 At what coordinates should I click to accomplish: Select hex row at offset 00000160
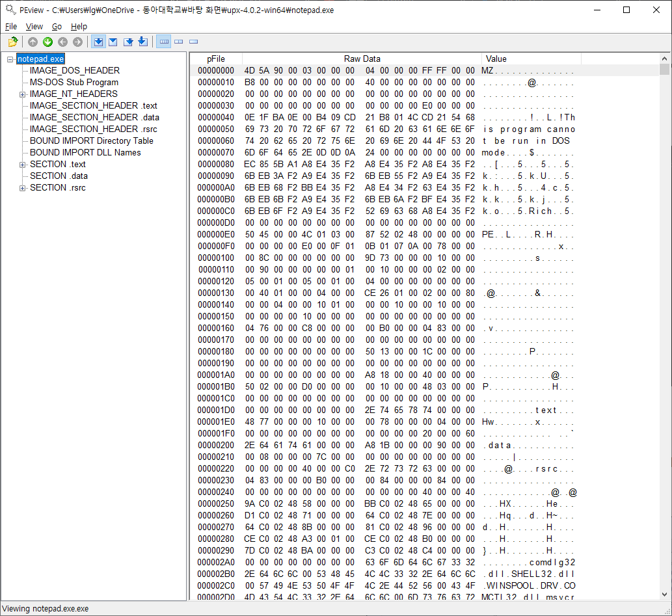[424, 328]
